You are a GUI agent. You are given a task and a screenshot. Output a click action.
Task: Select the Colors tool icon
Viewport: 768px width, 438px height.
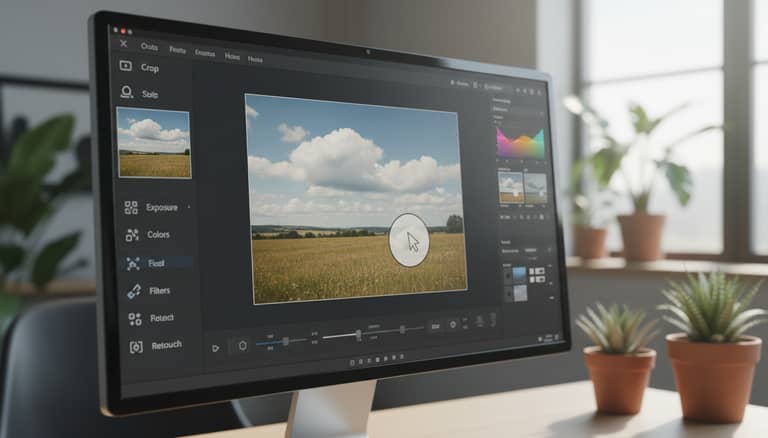132,235
